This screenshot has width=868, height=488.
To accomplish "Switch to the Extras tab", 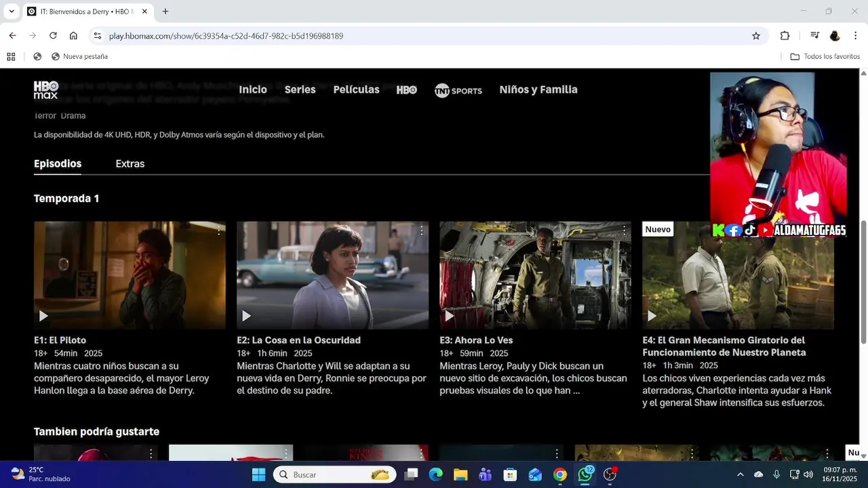I will (x=130, y=163).
